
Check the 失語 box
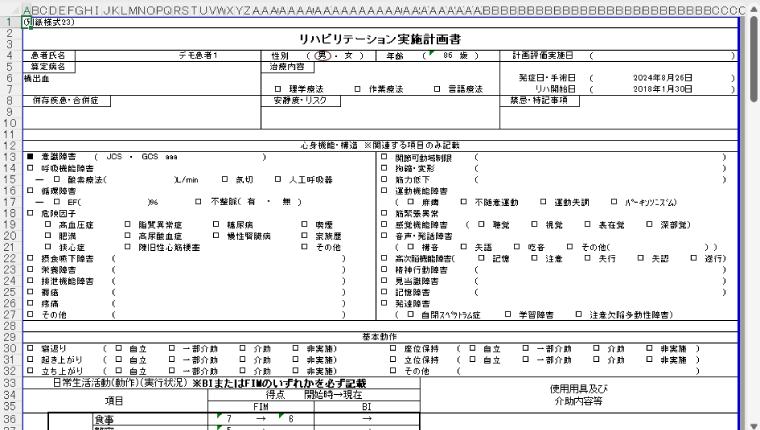click(x=463, y=247)
